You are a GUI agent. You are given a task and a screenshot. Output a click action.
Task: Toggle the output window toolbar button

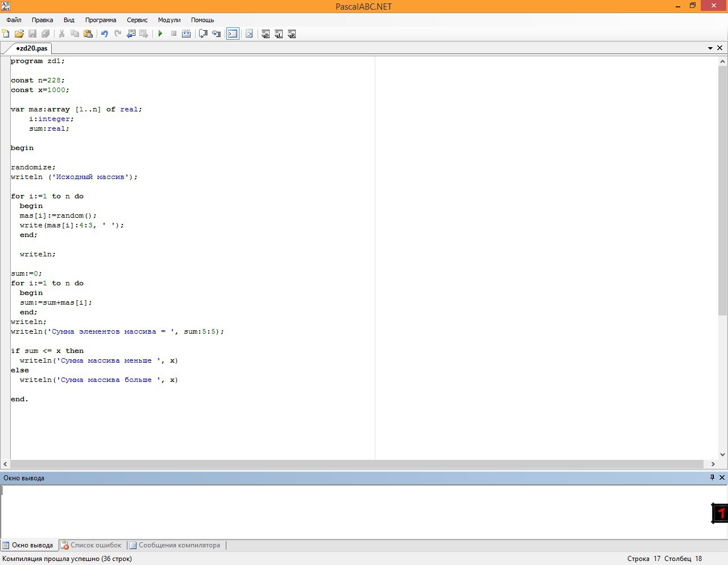coord(233,34)
